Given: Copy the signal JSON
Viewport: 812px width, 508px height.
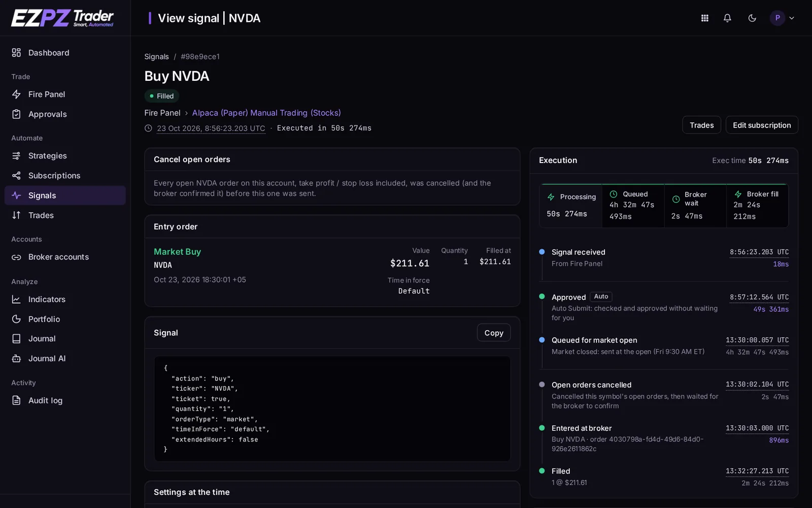Looking at the screenshot, I should coord(494,333).
